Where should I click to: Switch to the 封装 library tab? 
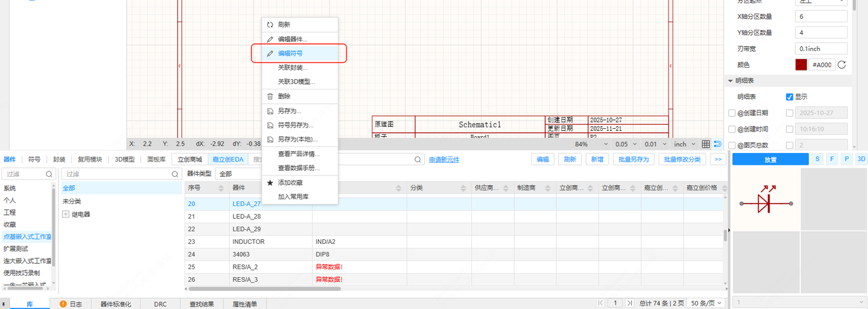click(60, 159)
